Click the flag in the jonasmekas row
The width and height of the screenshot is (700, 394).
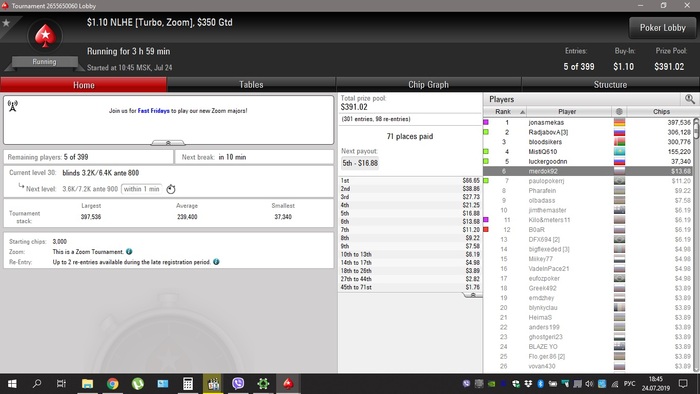(x=619, y=122)
